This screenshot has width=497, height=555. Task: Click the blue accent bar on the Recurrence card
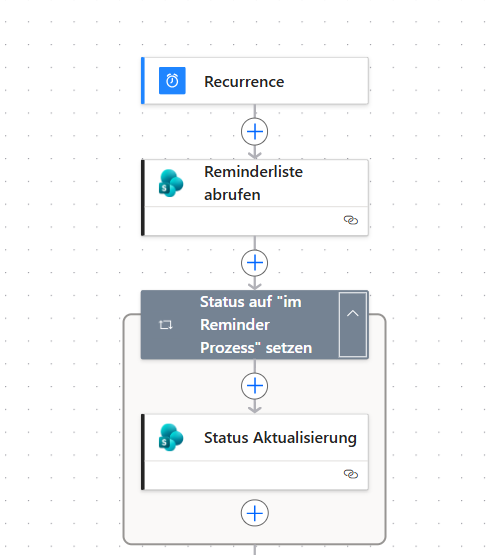[x=143, y=81]
